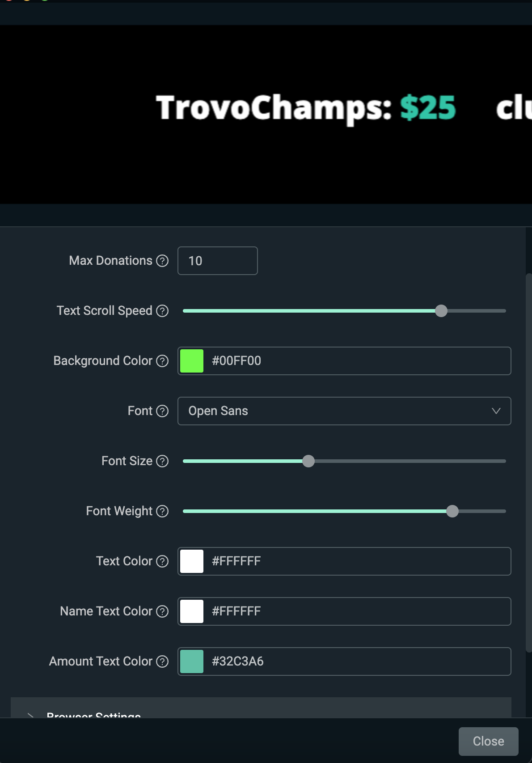Open the Name Text Color swatch

[192, 611]
